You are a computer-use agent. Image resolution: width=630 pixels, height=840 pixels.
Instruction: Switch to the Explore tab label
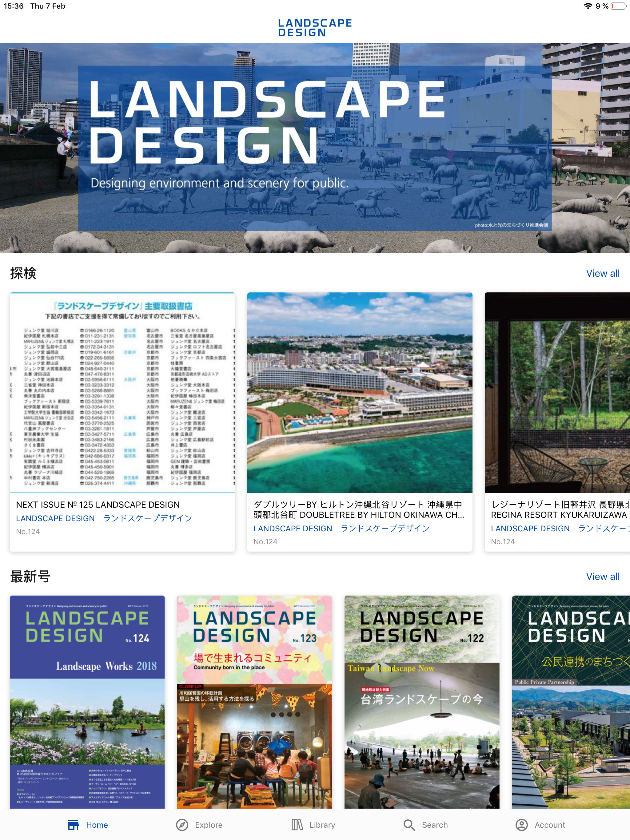pyautogui.click(x=209, y=825)
